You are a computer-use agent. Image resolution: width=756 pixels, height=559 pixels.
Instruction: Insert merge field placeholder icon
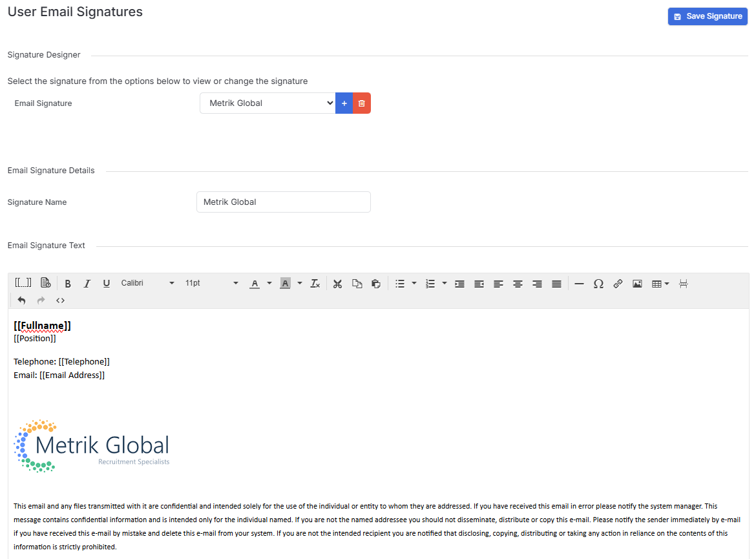(23, 283)
